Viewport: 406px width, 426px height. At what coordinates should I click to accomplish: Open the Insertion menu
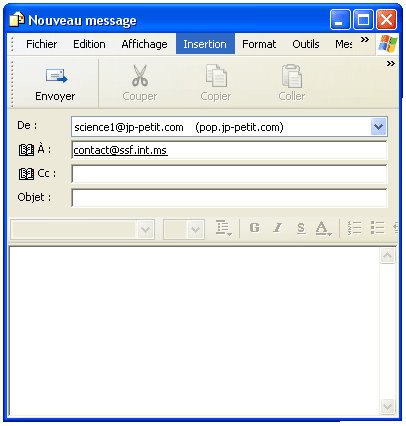click(x=205, y=44)
